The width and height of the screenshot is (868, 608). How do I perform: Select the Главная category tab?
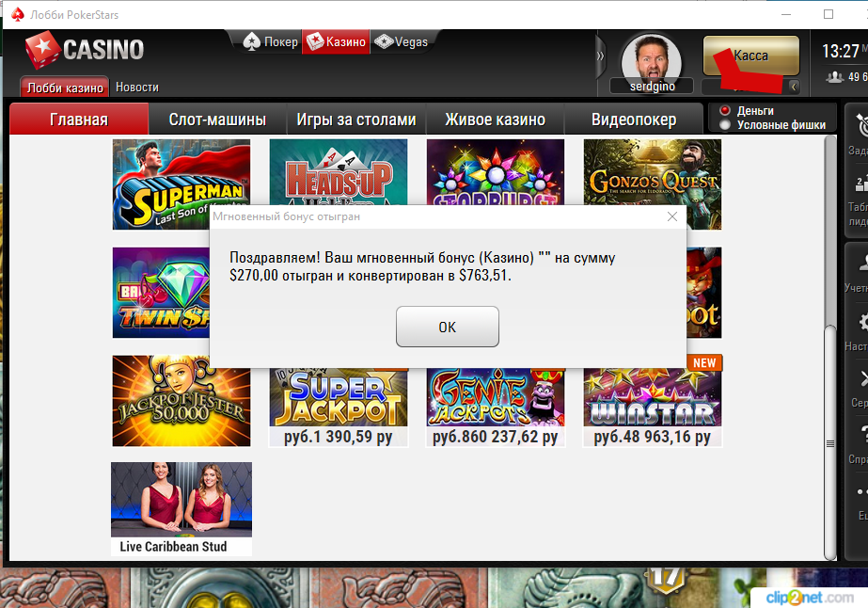point(79,120)
